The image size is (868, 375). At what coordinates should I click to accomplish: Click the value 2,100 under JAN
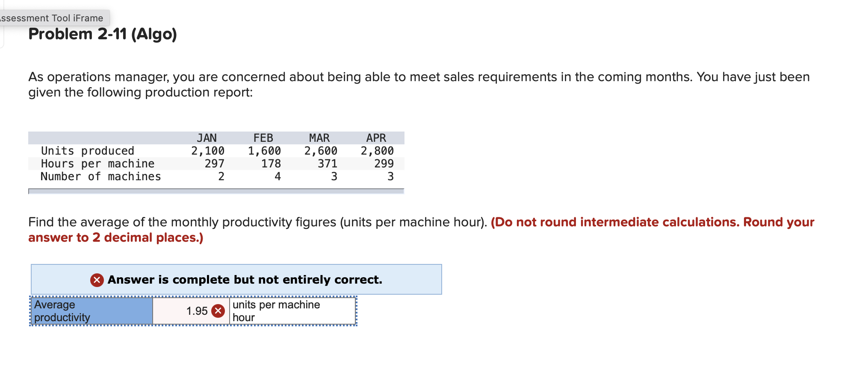207,150
